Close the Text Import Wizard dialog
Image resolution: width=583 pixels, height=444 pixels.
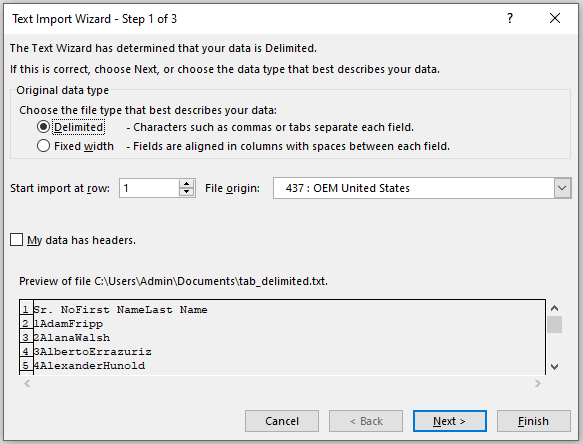[x=555, y=18]
